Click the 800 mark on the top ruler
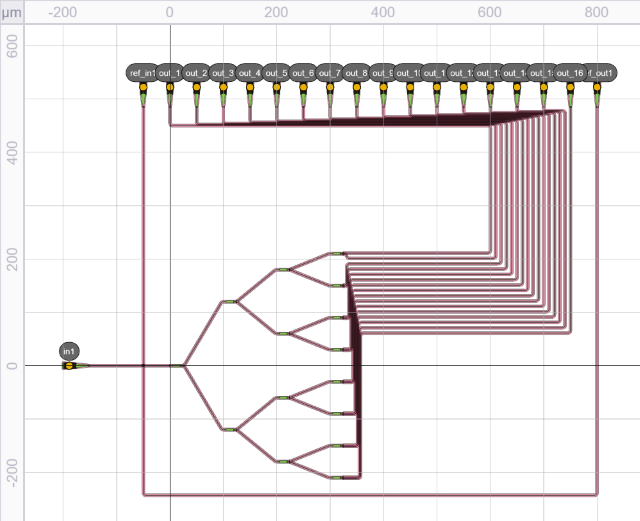Image resolution: width=640 pixels, height=521 pixels. [x=597, y=12]
